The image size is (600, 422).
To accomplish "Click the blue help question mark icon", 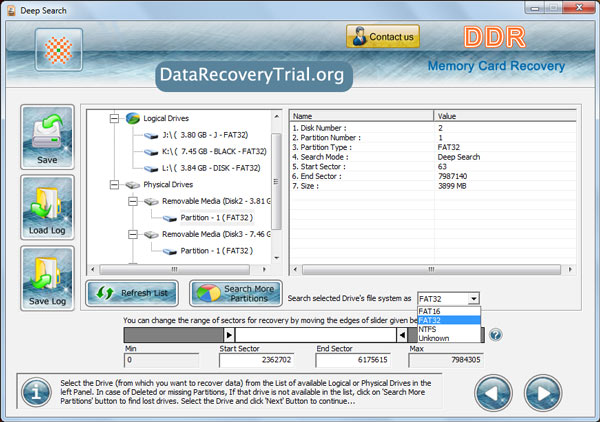I will pyautogui.click(x=496, y=335).
